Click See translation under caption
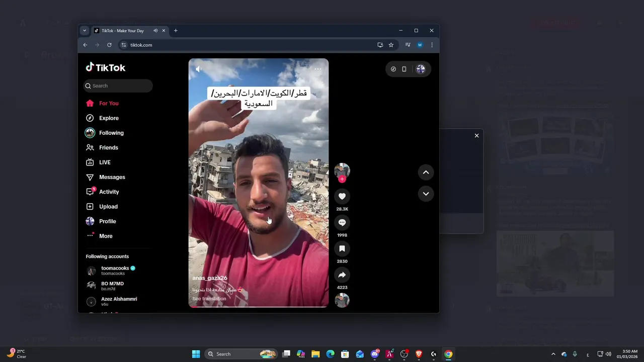Viewport: 644px width, 362px height. coord(209,299)
